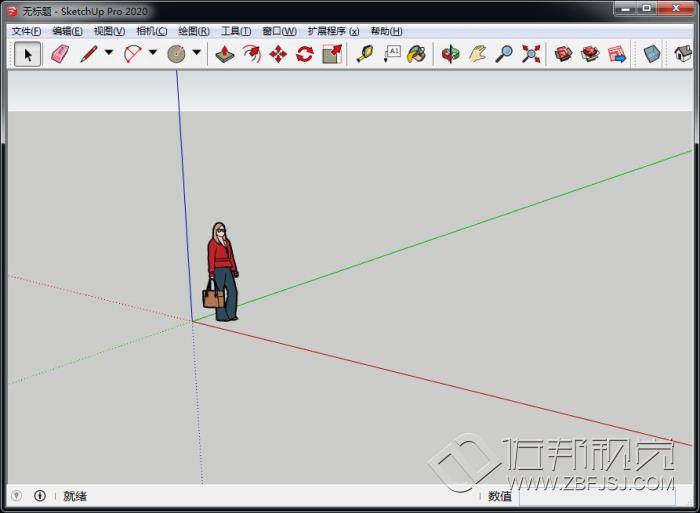Click the model info status icon
The height and width of the screenshot is (513, 700).
coord(40,495)
